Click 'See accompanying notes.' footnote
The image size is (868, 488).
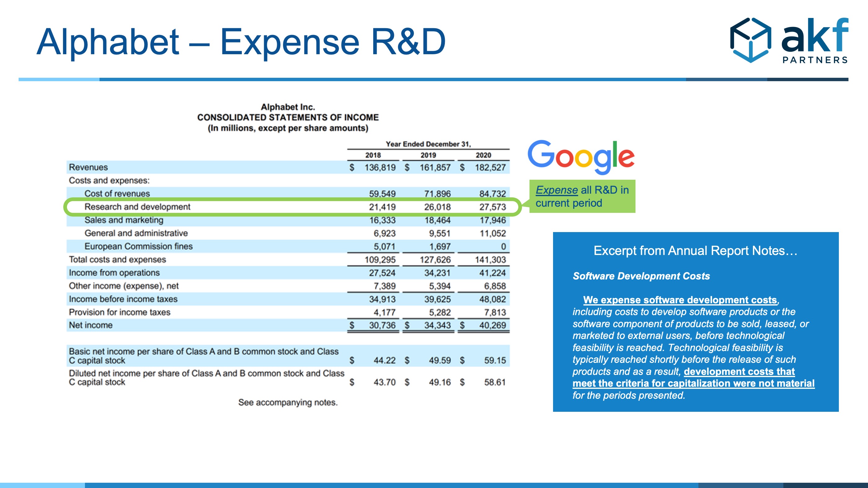click(x=288, y=402)
